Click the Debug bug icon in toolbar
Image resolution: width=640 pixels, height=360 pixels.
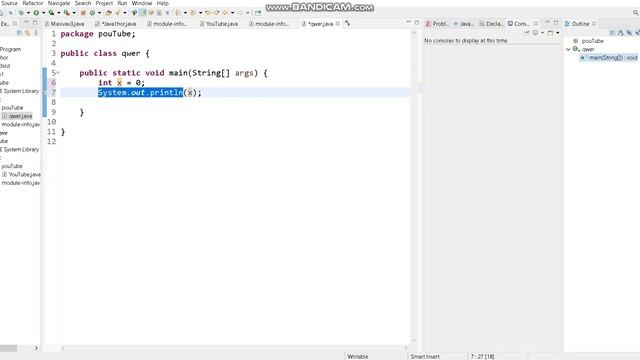(x=21, y=13)
